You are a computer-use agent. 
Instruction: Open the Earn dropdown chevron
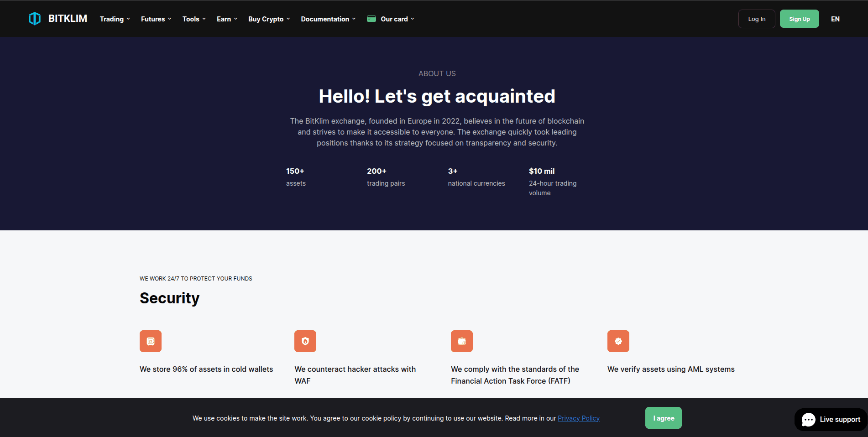pyautogui.click(x=235, y=19)
